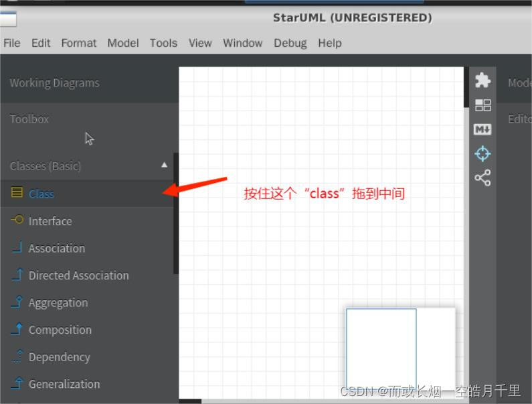
Task: Click the crosshair target icon
Action: pyautogui.click(x=482, y=153)
